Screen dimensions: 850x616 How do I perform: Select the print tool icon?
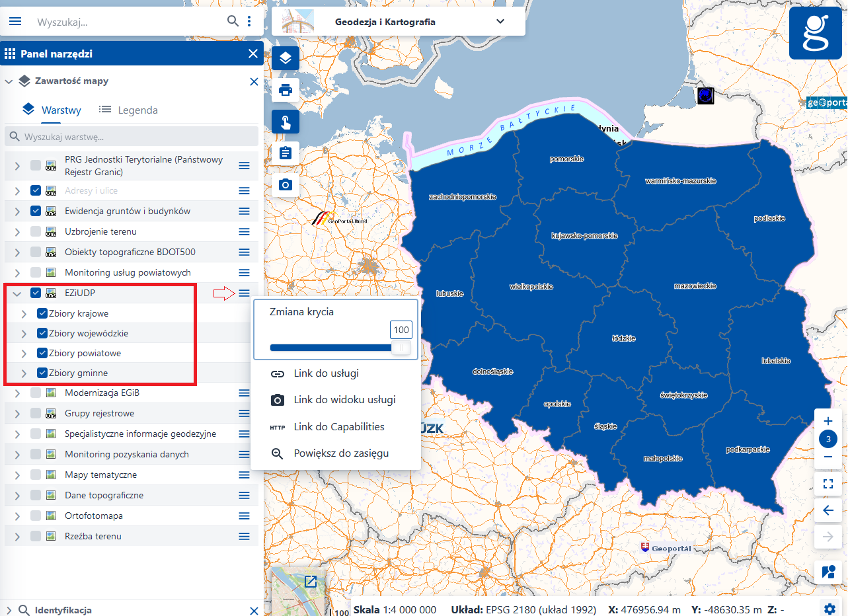(285, 90)
